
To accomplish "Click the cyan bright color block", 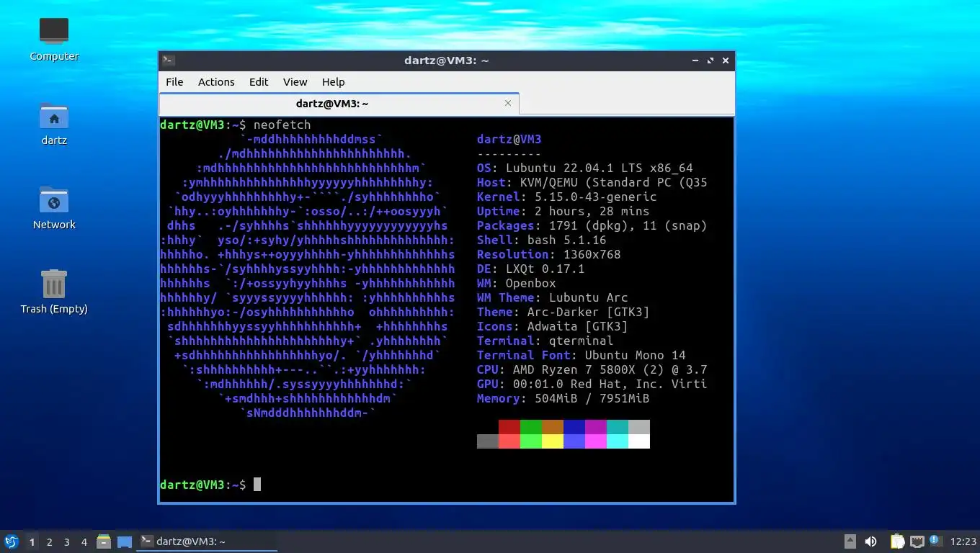I will pos(618,441).
